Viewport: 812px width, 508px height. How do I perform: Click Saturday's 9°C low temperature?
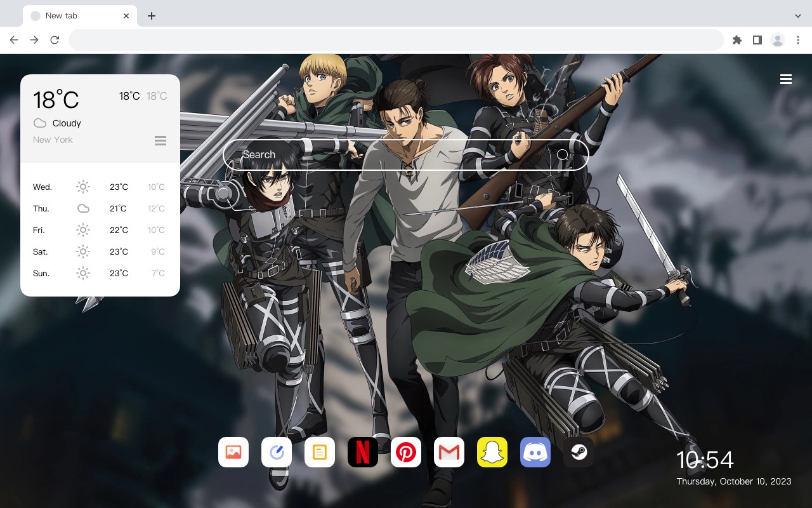(x=158, y=251)
